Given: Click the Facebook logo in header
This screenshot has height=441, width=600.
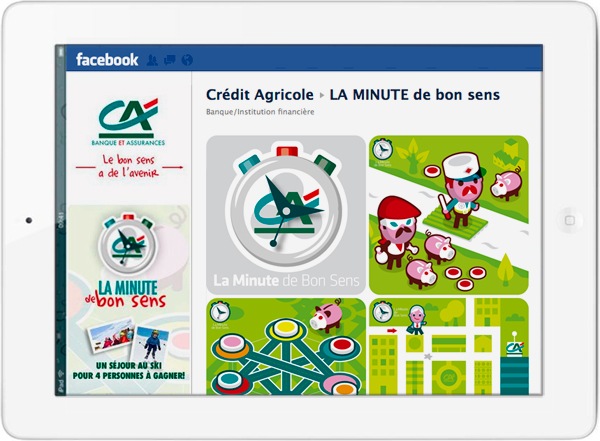Looking at the screenshot, I should (x=107, y=60).
